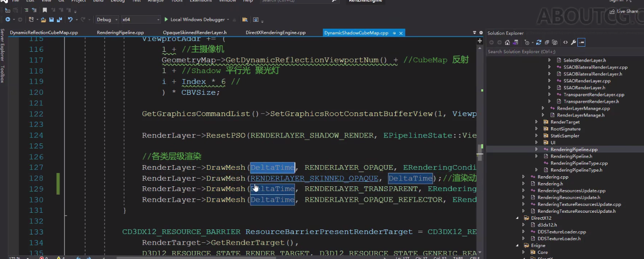Viewport: 644px width, 259px height.
Task: Select RenderingPipeline.cpp in Solution Explorer
Action: coord(574,150)
